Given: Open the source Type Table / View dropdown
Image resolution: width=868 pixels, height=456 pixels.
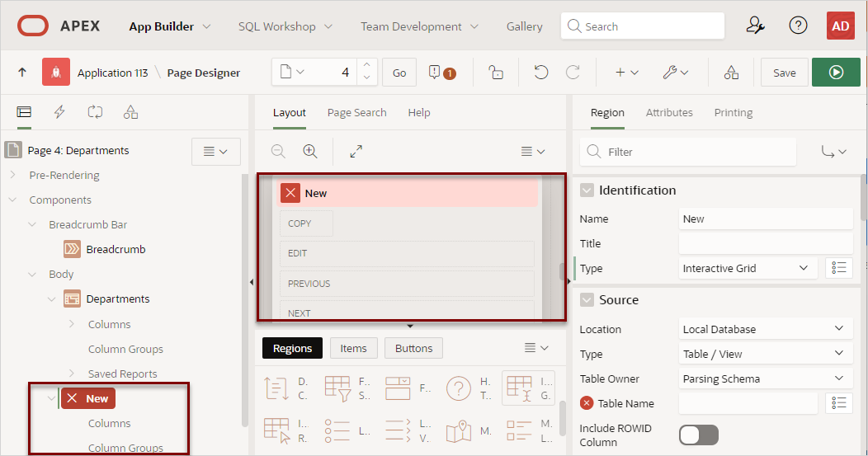Looking at the screenshot, I should [766, 354].
